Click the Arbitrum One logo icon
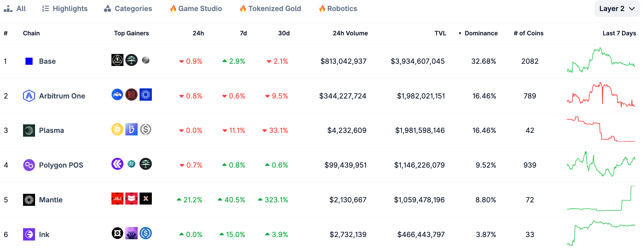 [x=29, y=96]
